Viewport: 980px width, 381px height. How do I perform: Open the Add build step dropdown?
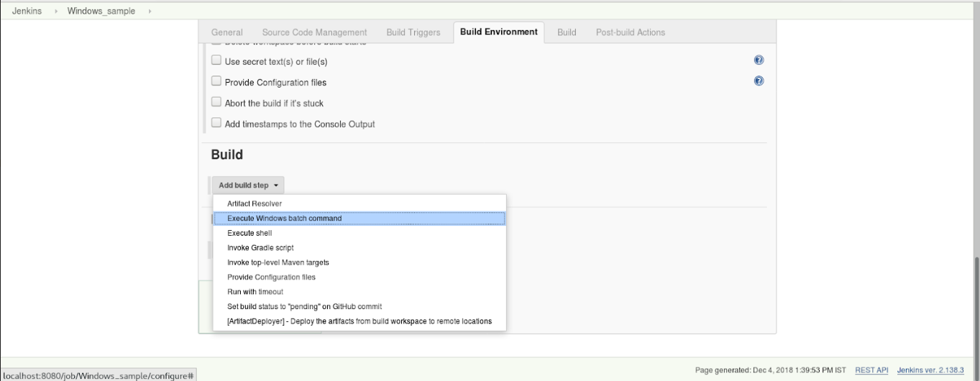coord(248,185)
